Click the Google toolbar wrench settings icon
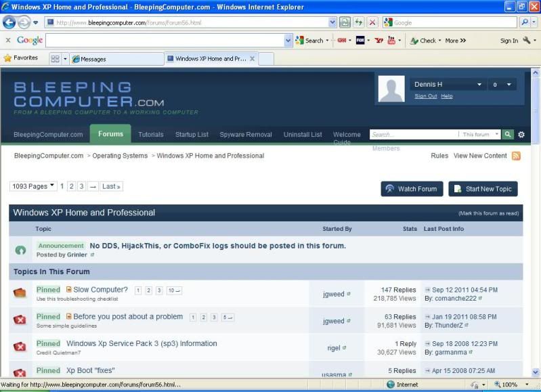541x392 pixels. [x=527, y=41]
